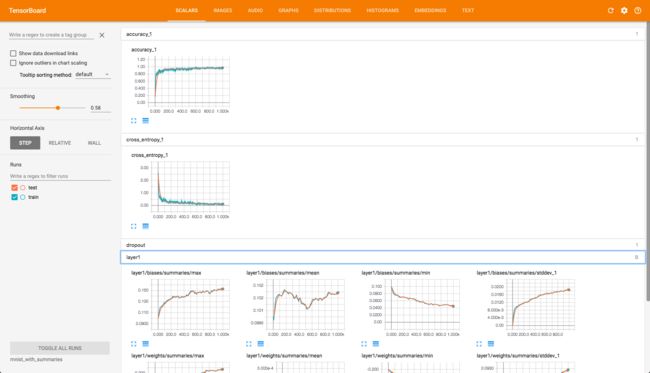Toggle log scale on layer1/biases/summaries/stddev_1 chart
Viewport: 650px width, 373px height.
coord(491,344)
